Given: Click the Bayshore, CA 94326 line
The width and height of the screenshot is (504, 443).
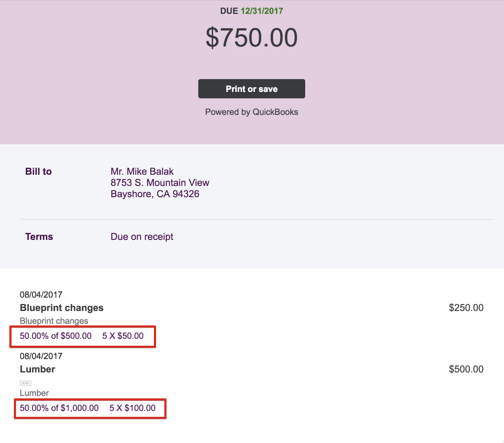Looking at the screenshot, I should tap(155, 194).
